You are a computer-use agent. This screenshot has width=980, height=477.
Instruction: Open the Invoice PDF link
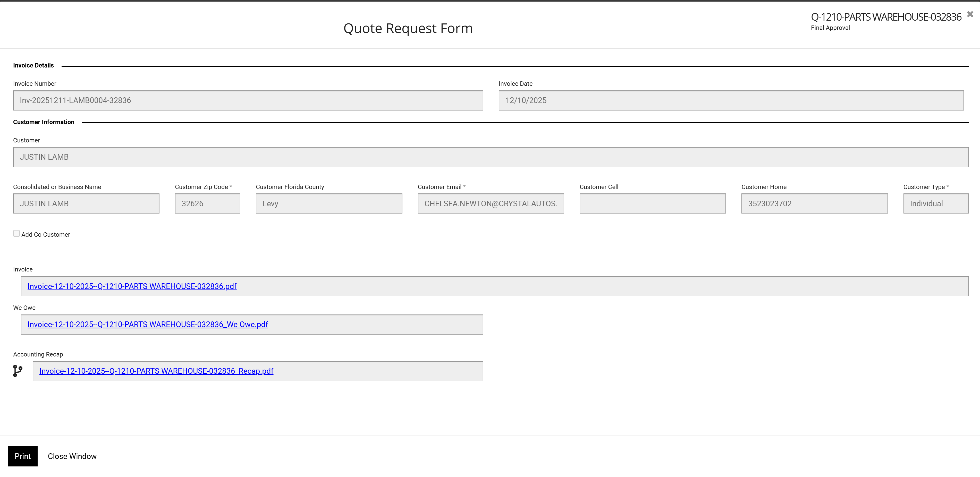pos(132,286)
